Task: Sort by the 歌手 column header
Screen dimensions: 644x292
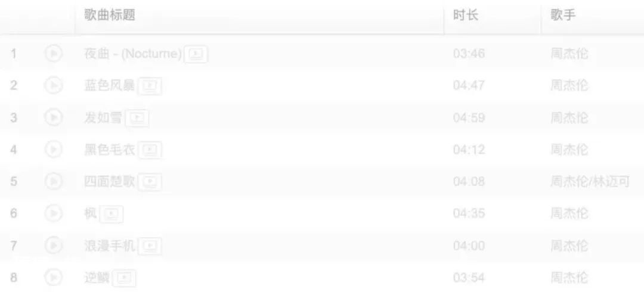Action: [563, 15]
